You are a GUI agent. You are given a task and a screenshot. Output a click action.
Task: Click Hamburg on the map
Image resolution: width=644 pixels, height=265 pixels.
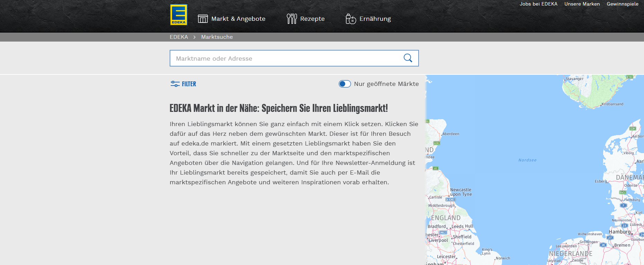pos(620,232)
